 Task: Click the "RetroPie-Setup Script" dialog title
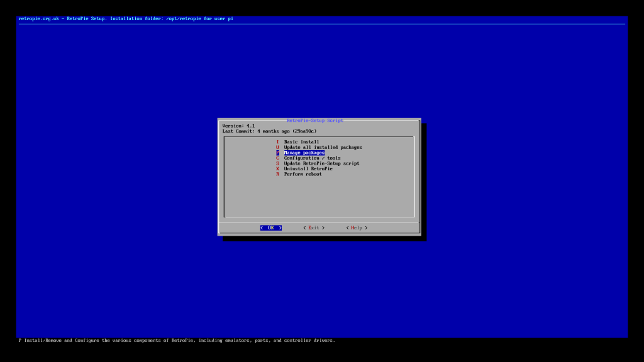click(x=316, y=120)
